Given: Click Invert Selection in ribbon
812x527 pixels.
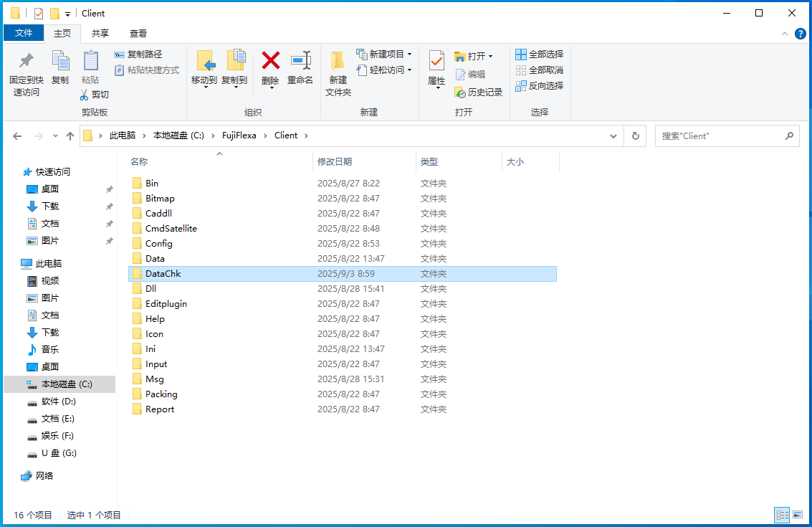Looking at the screenshot, I should tap(539, 85).
